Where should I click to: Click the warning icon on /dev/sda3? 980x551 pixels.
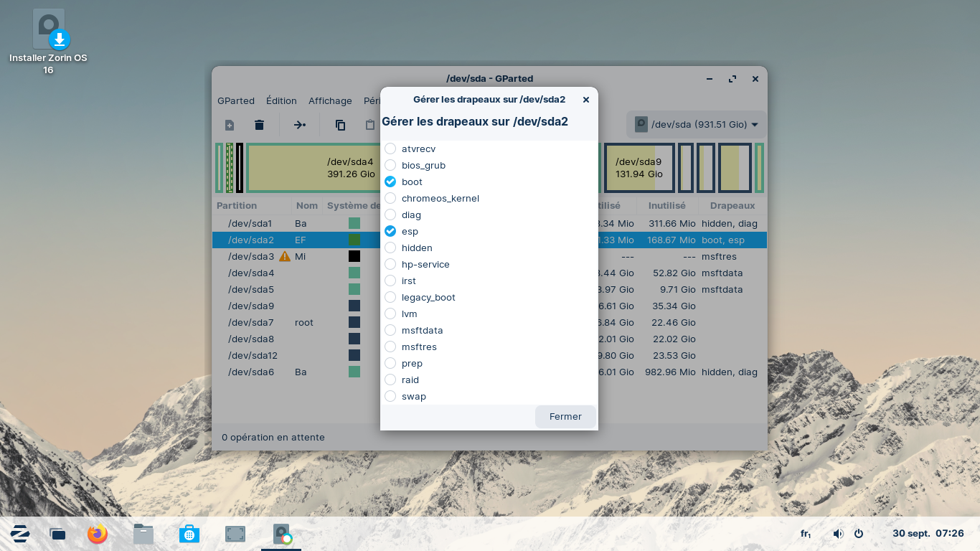pyautogui.click(x=285, y=256)
